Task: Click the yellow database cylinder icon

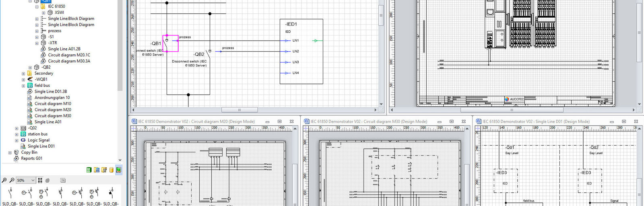Action: coord(111,170)
